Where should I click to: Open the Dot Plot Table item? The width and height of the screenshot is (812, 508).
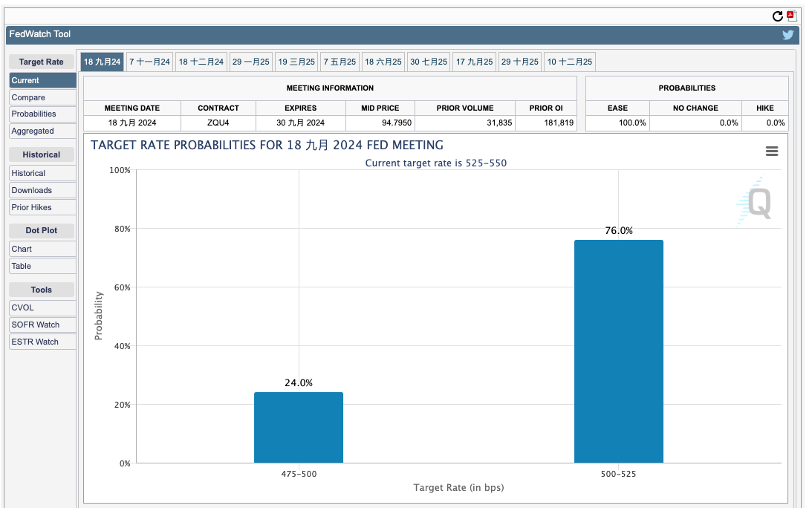pyautogui.click(x=42, y=266)
